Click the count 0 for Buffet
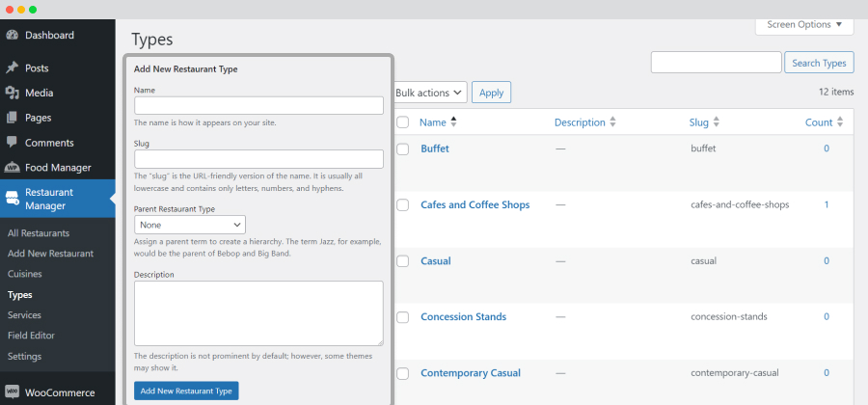 [827, 148]
